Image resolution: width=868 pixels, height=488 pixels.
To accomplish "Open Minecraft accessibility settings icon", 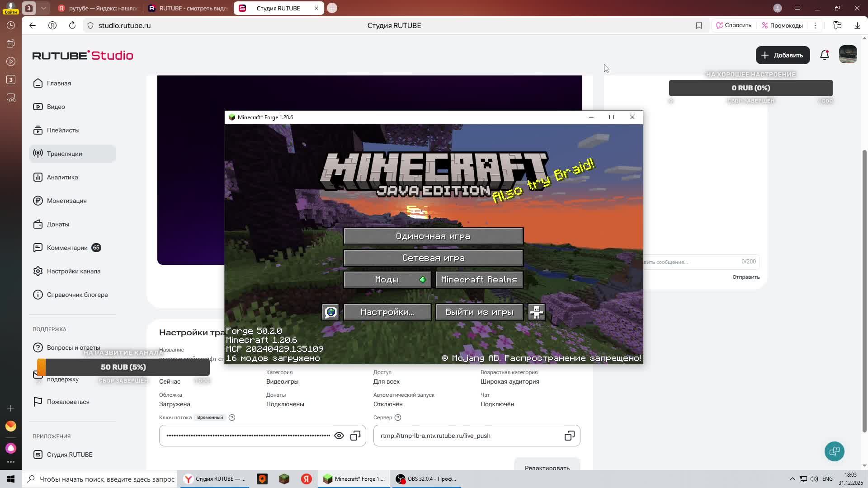I will click(x=536, y=312).
